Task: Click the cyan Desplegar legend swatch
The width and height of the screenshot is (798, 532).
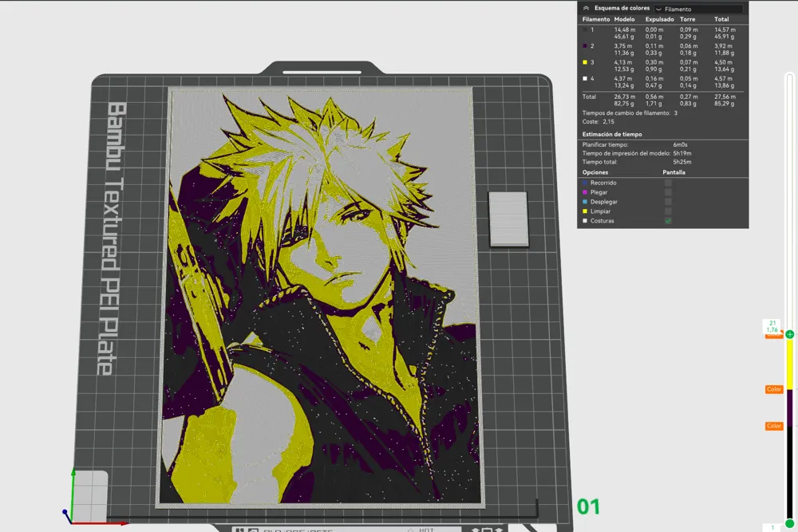Action: (x=585, y=202)
